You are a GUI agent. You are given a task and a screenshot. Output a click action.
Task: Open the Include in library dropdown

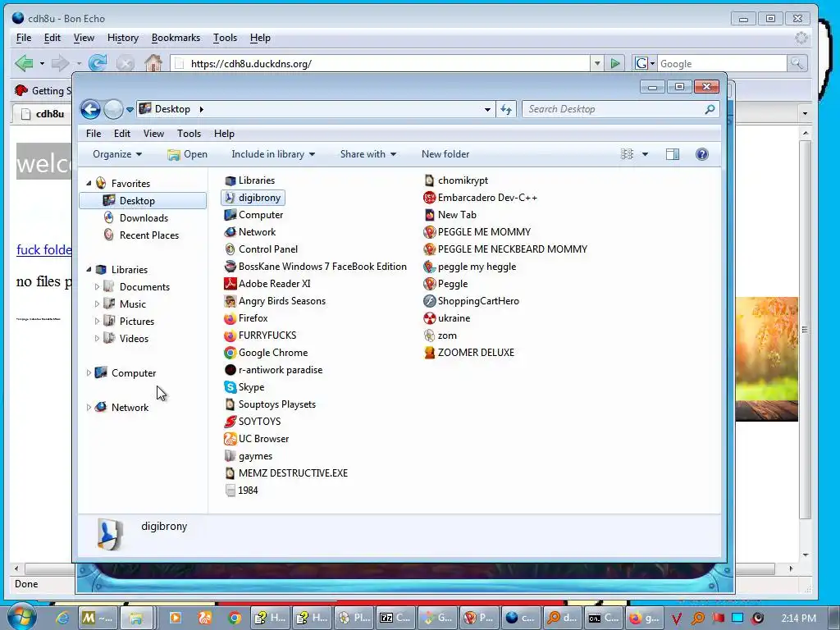point(273,154)
